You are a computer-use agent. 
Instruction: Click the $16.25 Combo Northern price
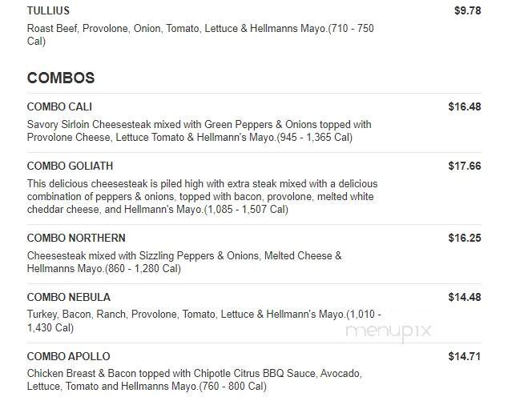coord(465,238)
